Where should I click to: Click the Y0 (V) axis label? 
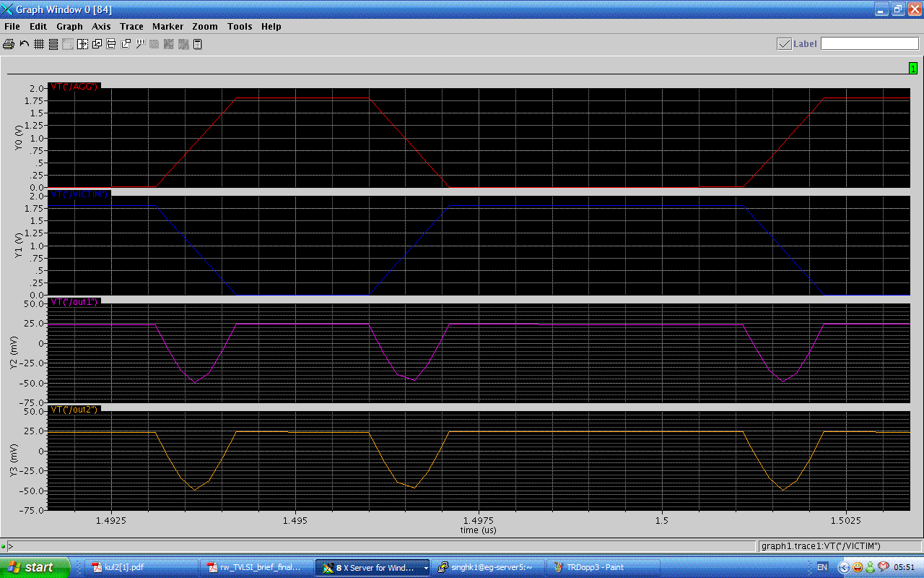pyautogui.click(x=17, y=138)
